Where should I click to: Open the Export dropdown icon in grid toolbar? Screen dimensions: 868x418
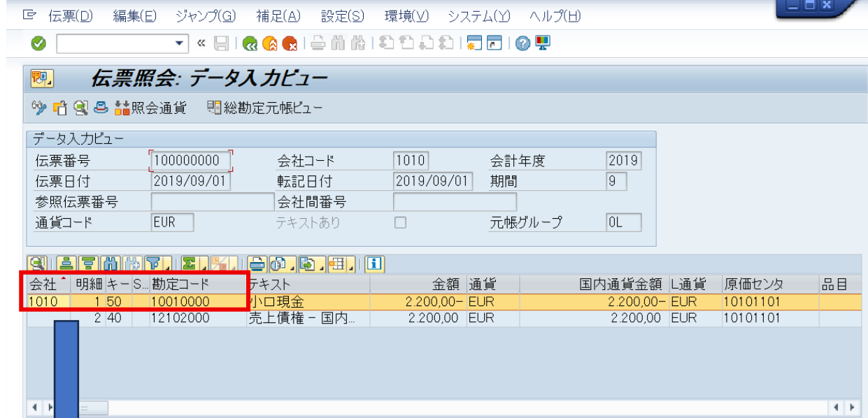tap(310, 264)
